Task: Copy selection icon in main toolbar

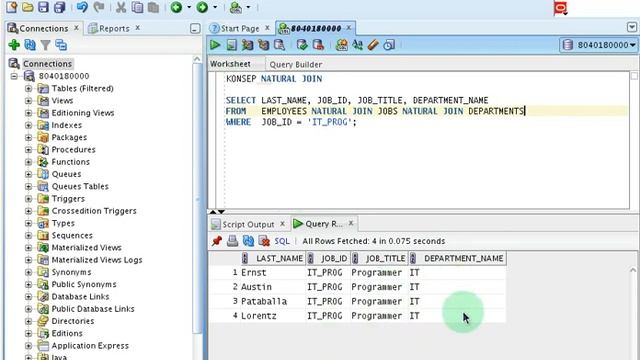Action: [x=138, y=7]
